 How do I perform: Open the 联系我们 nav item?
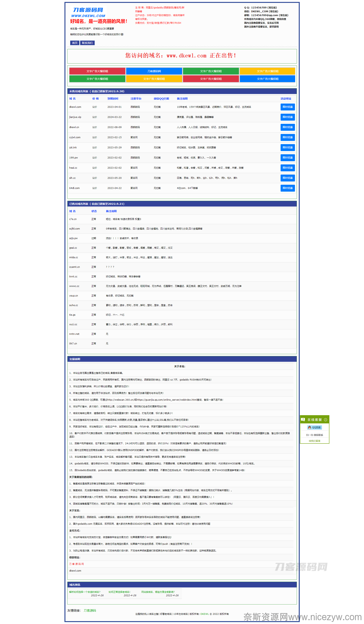click(87, 43)
